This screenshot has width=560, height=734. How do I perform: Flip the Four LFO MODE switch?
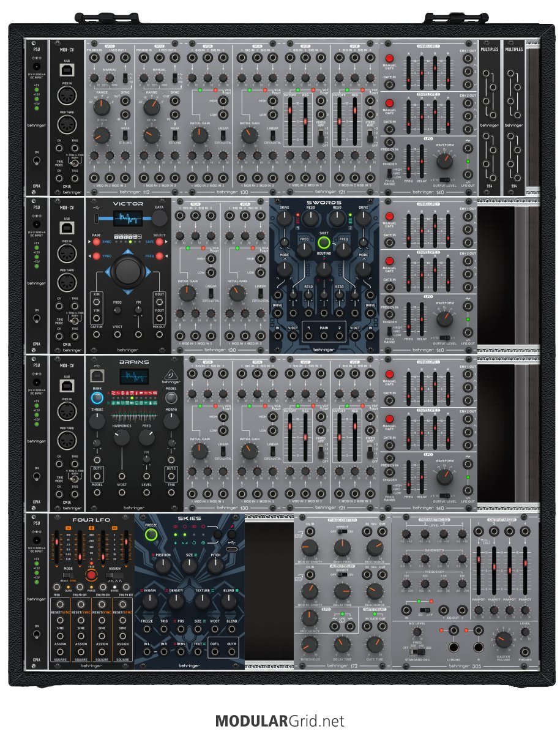point(69,575)
